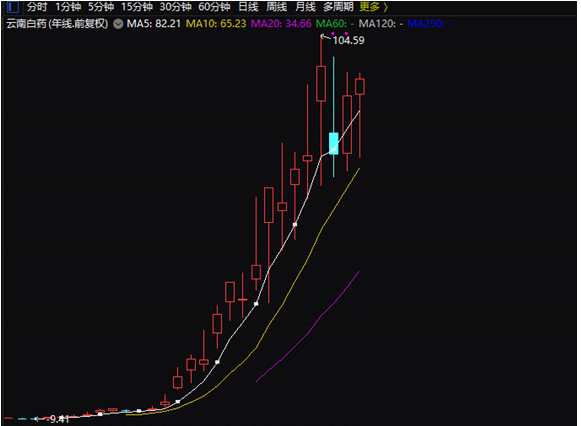Switch to the 30分钟 chart
581x426 pixels.
(176, 7)
